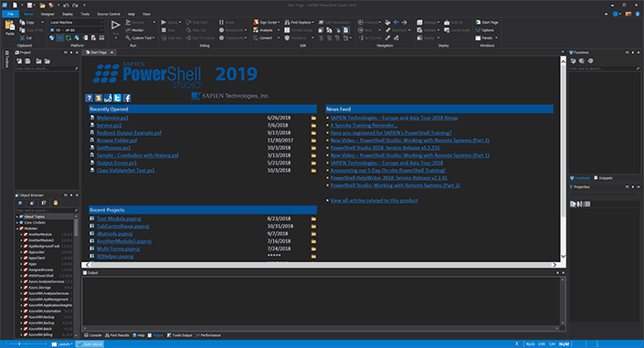
Task: Open dbatools.psproj recent project
Action: pyautogui.click(x=114, y=234)
